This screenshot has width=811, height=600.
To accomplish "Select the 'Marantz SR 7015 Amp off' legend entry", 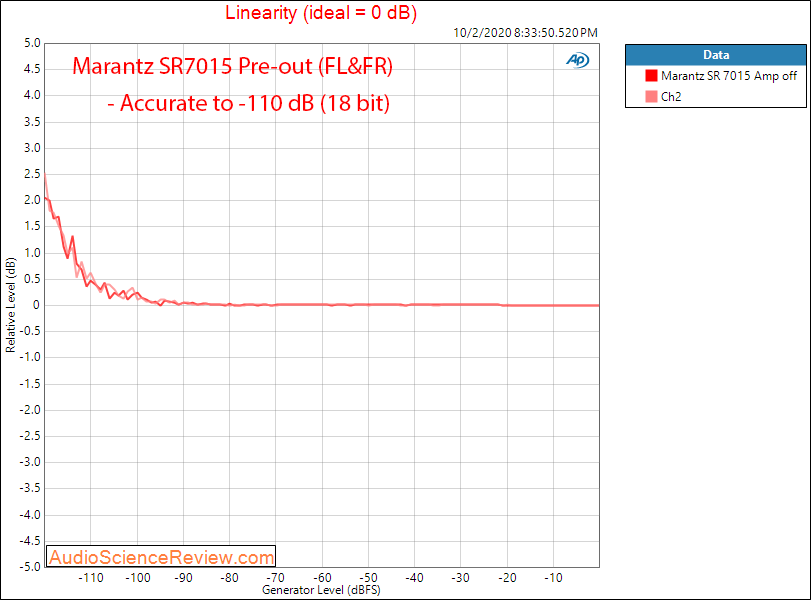I will [x=729, y=76].
